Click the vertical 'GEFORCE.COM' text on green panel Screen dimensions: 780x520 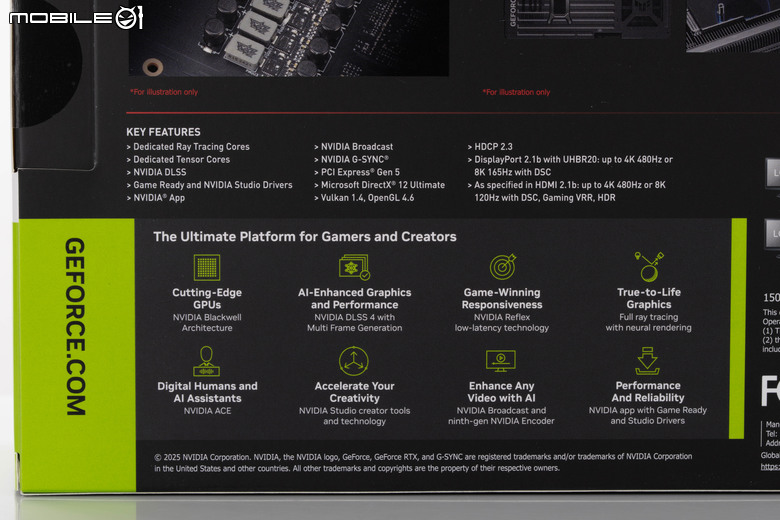coord(76,326)
